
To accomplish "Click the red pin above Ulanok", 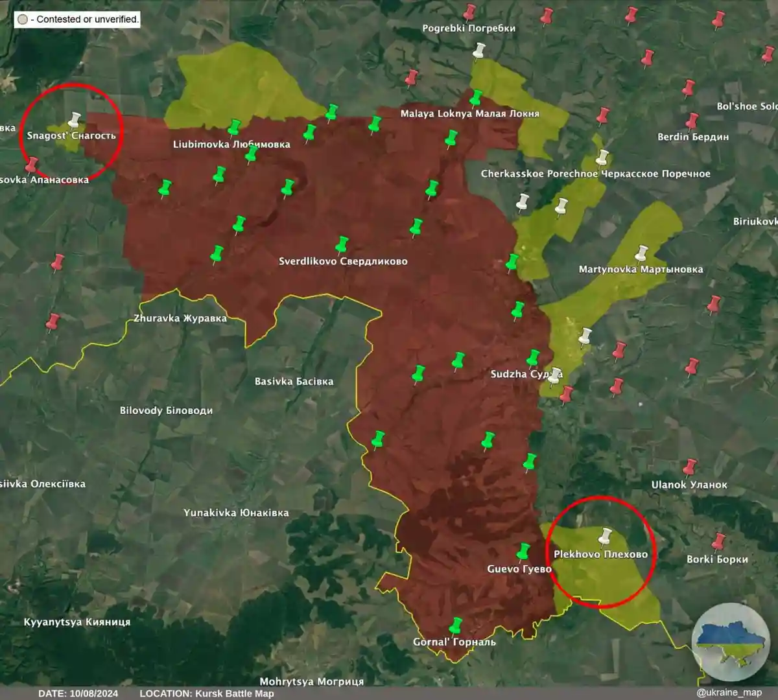I will 690,467.
